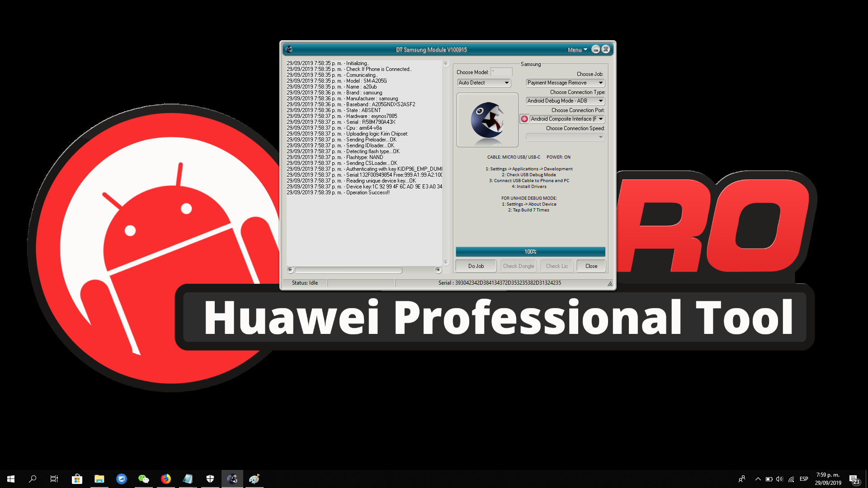868x488 pixels.
Task: Click the log scroll left arrow
Action: point(290,270)
